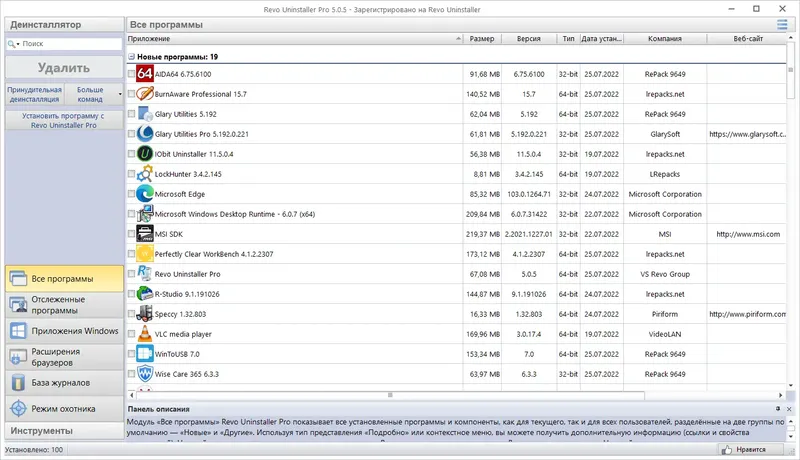The image size is (800, 460).
Task: Click the Glary Utilities 5.192 icon
Action: (145, 114)
